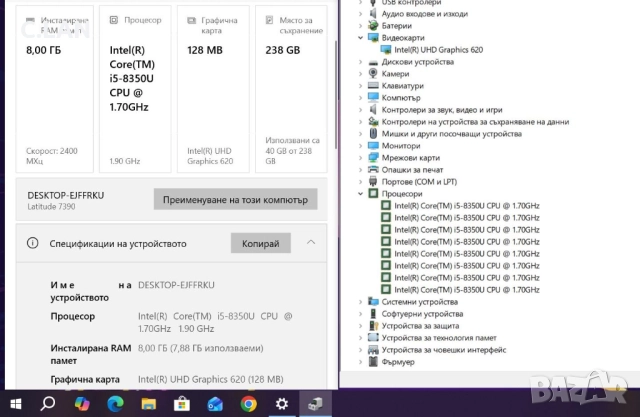Viewport: 640px width, 417px height.
Task: Click the Системни устройства icon
Action: click(373, 302)
